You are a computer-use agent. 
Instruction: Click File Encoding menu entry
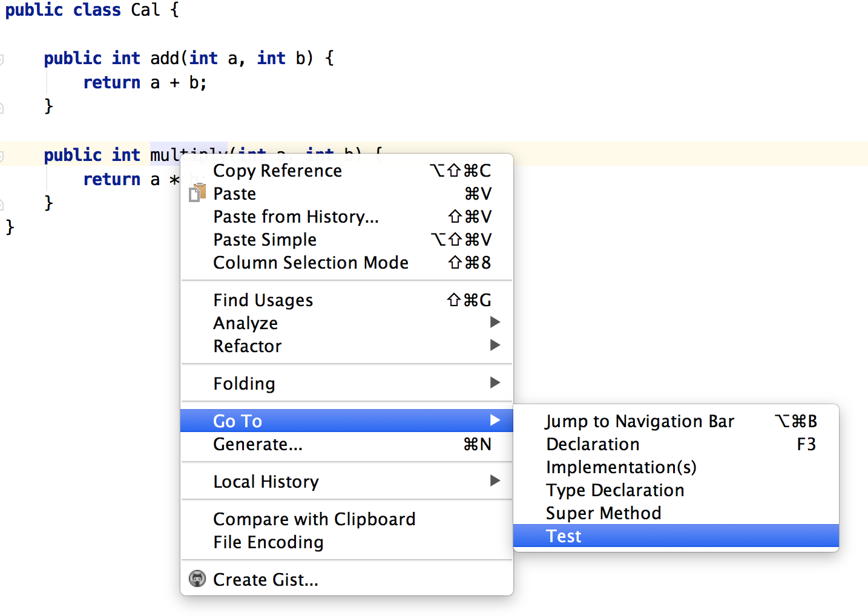point(268,542)
